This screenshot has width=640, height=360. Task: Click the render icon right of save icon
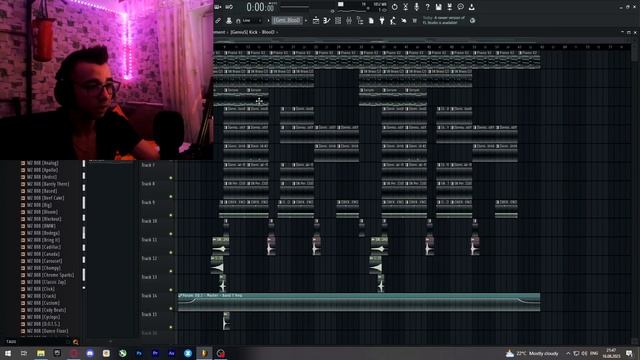coord(449,7)
